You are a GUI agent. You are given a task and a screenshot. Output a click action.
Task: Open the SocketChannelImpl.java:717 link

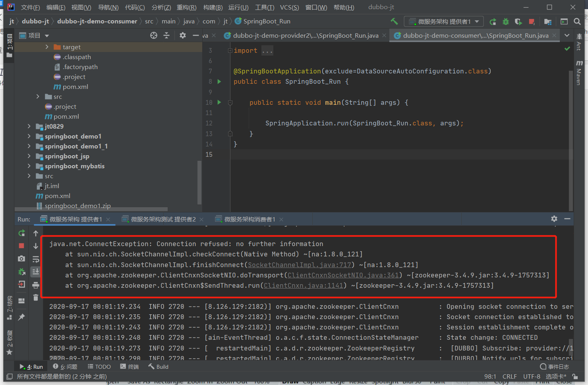(300, 265)
